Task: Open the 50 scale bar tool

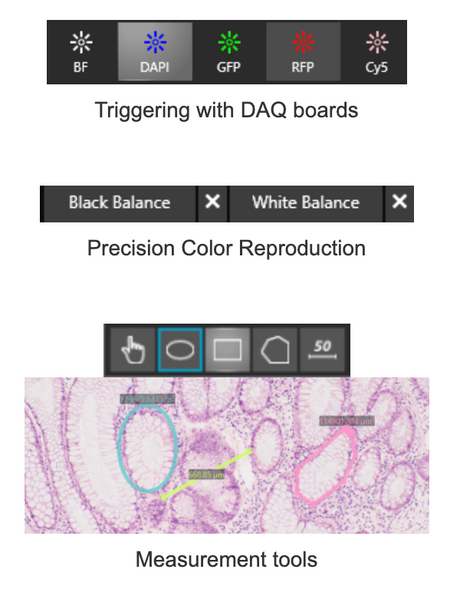Action: (x=322, y=350)
